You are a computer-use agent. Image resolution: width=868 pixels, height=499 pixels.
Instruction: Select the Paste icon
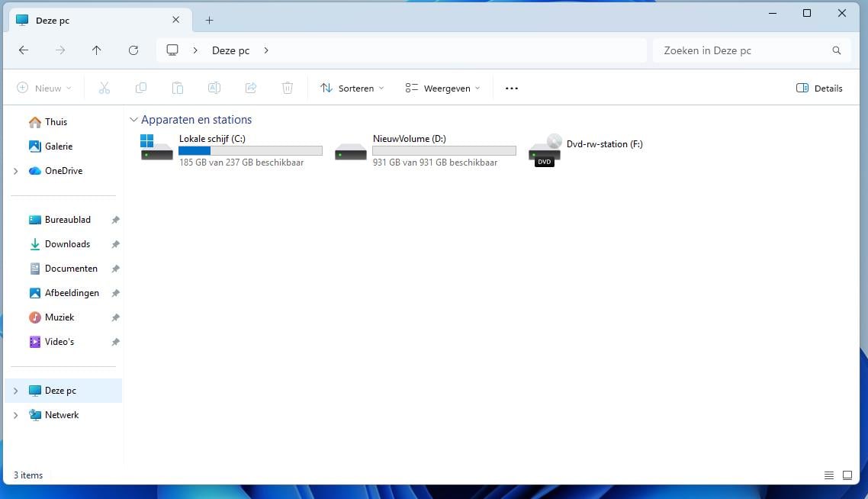pyautogui.click(x=178, y=88)
